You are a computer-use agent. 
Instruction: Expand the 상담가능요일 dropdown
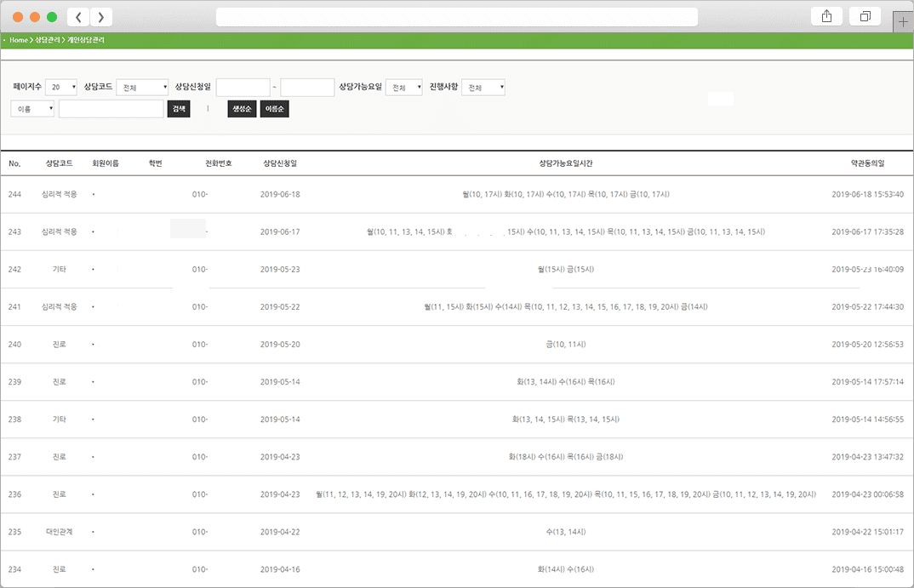404,88
